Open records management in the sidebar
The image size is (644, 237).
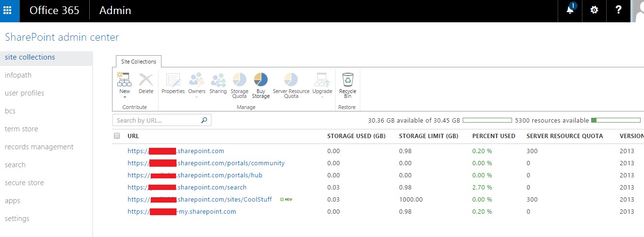39,147
